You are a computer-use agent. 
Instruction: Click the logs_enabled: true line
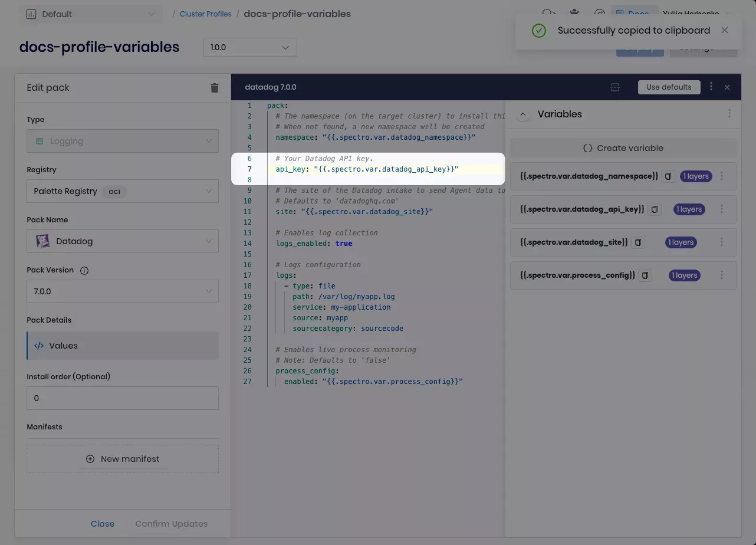tap(314, 244)
